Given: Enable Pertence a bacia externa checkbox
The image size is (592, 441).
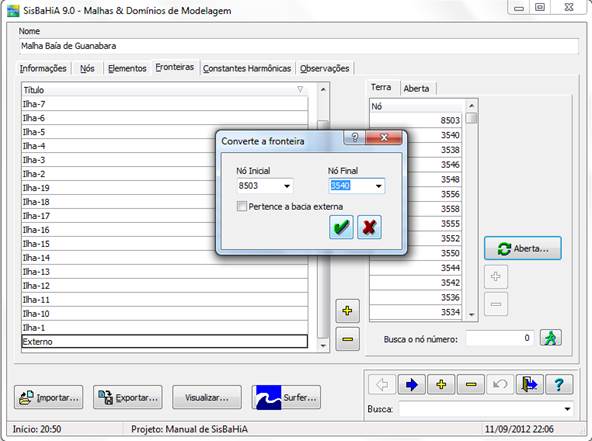Looking at the screenshot, I should (242, 206).
